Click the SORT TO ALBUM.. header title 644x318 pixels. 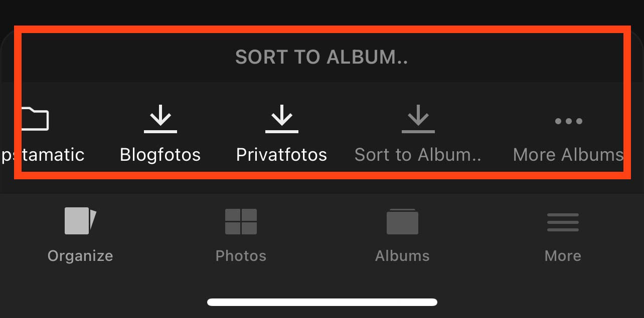click(321, 57)
